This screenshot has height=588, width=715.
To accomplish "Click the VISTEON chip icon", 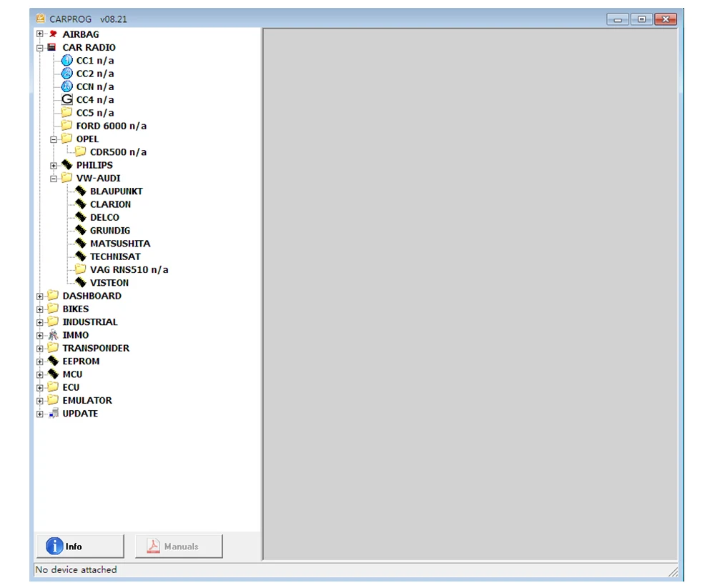I will click(x=81, y=283).
